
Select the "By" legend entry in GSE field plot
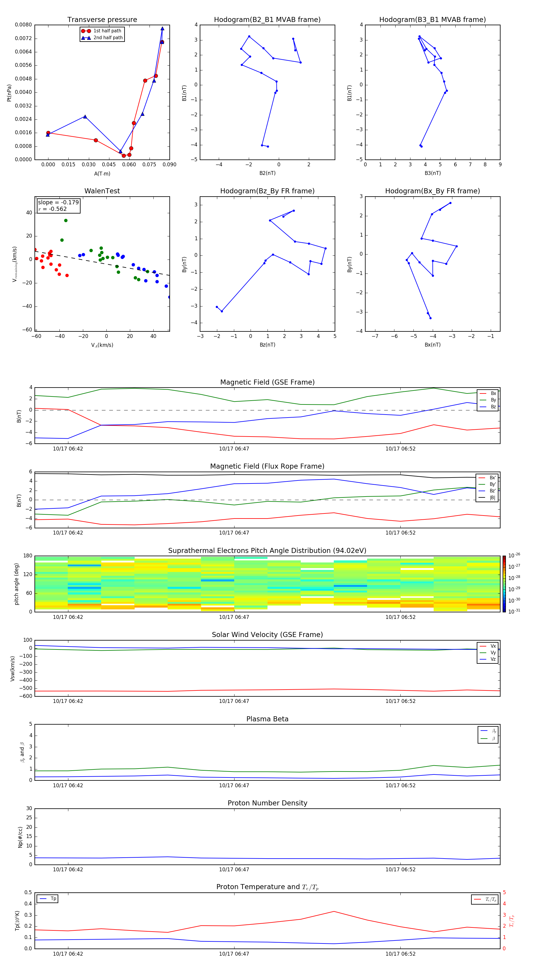click(488, 400)
